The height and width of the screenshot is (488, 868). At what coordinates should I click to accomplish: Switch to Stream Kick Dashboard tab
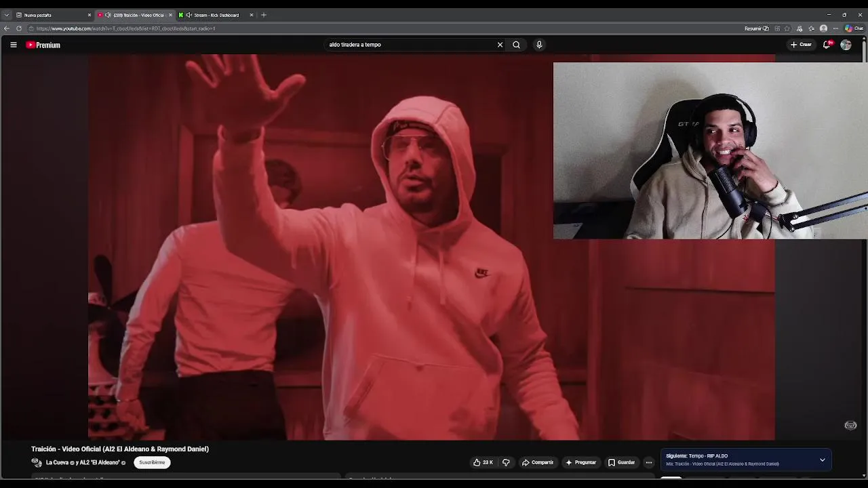[216, 15]
